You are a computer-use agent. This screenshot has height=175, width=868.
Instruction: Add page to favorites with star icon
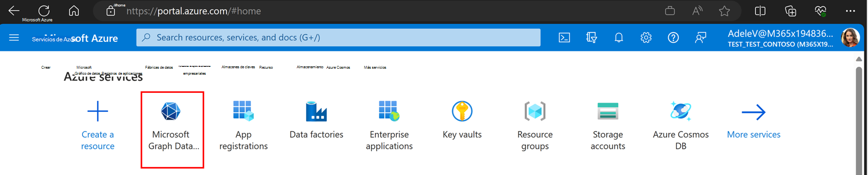(724, 11)
